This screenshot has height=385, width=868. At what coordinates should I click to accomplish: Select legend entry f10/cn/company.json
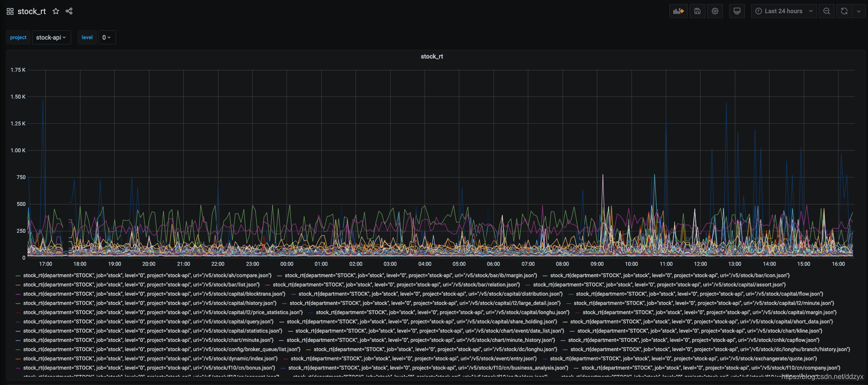tap(711, 368)
